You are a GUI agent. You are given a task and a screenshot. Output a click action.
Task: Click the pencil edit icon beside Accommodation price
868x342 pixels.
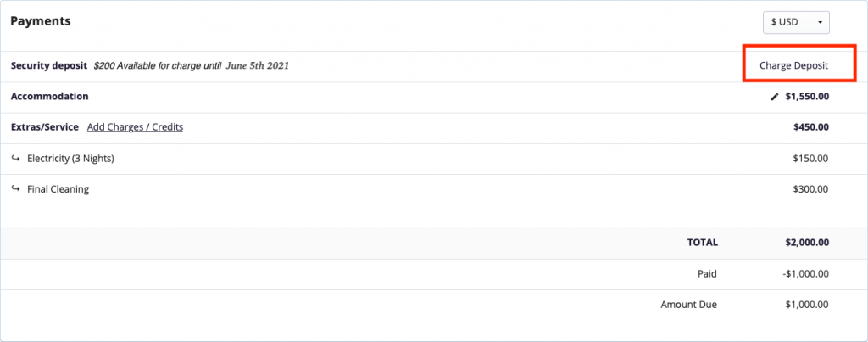point(774,97)
